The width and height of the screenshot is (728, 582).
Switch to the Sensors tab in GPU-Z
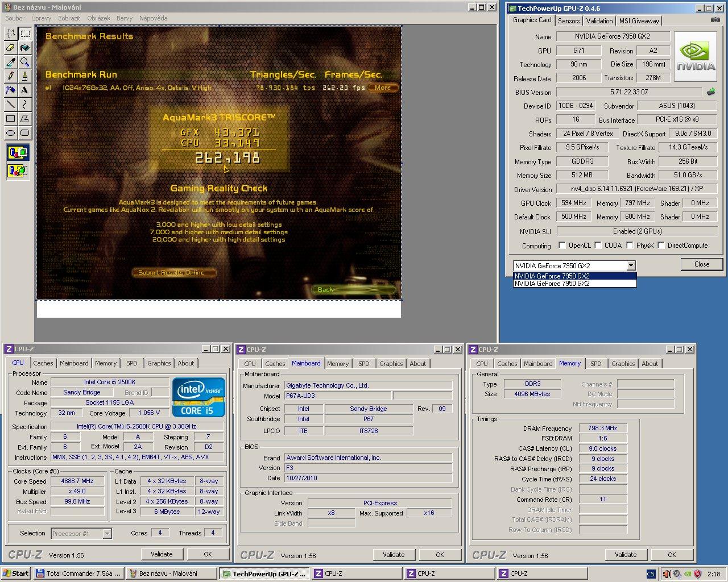[x=569, y=21]
